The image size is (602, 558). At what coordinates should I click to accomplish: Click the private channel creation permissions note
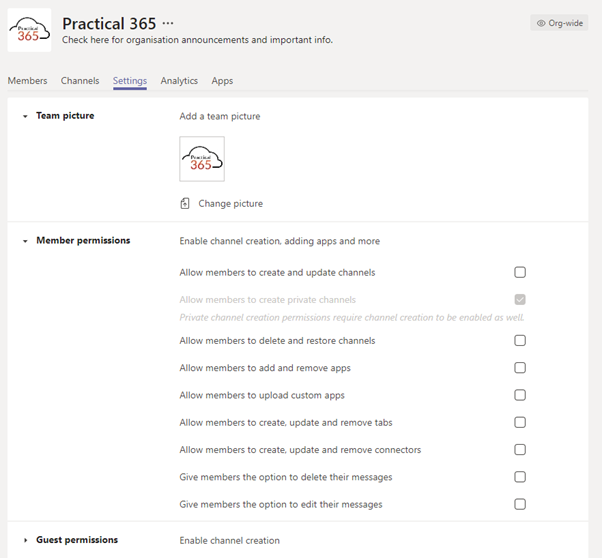pyautogui.click(x=352, y=318)
